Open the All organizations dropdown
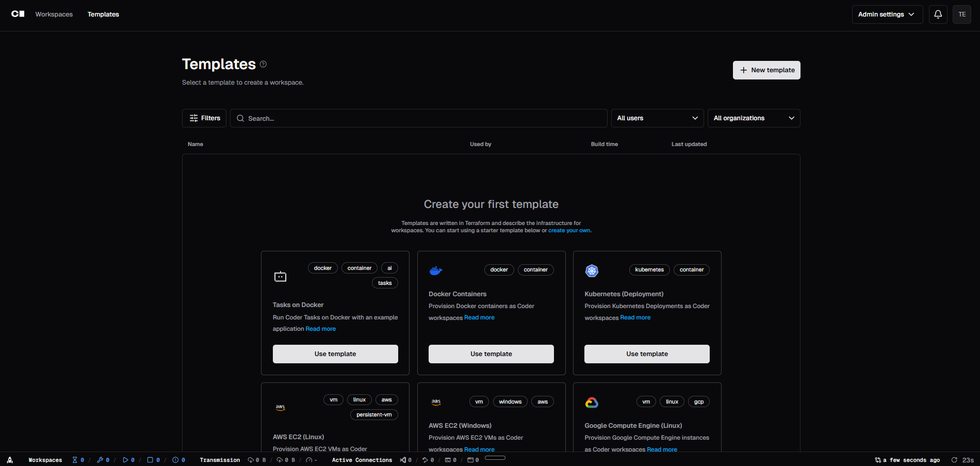The height and width of the screenshot is (466, 980). click(753, 118)
